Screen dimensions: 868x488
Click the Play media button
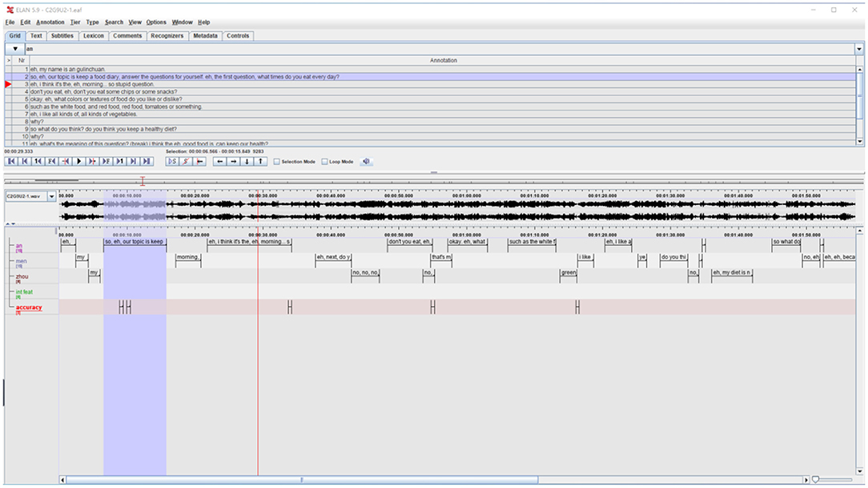pos(78,161)
